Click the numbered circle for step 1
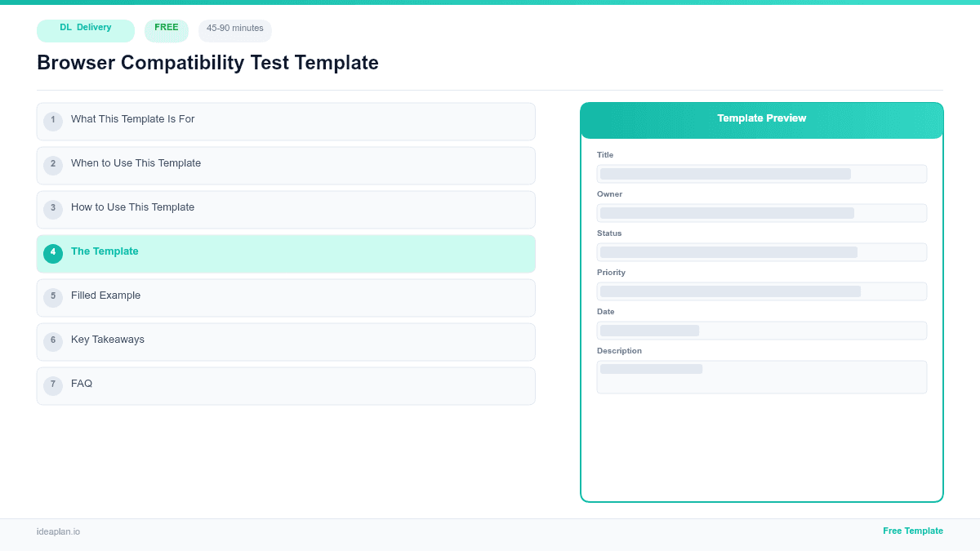This screenshot has height=551, width=980. point(53,121)
